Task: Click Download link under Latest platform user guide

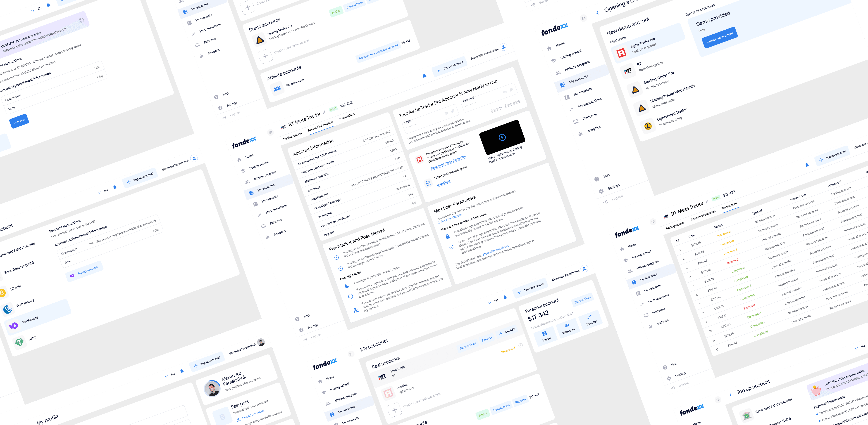Action: point(444,183)
